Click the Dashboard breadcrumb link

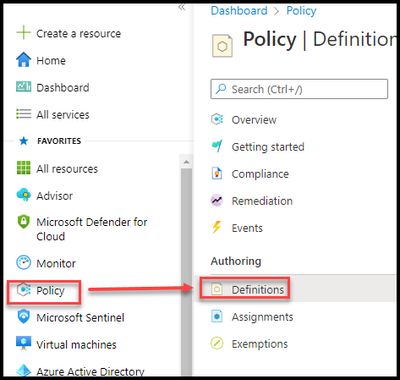[x=239, y=11]
